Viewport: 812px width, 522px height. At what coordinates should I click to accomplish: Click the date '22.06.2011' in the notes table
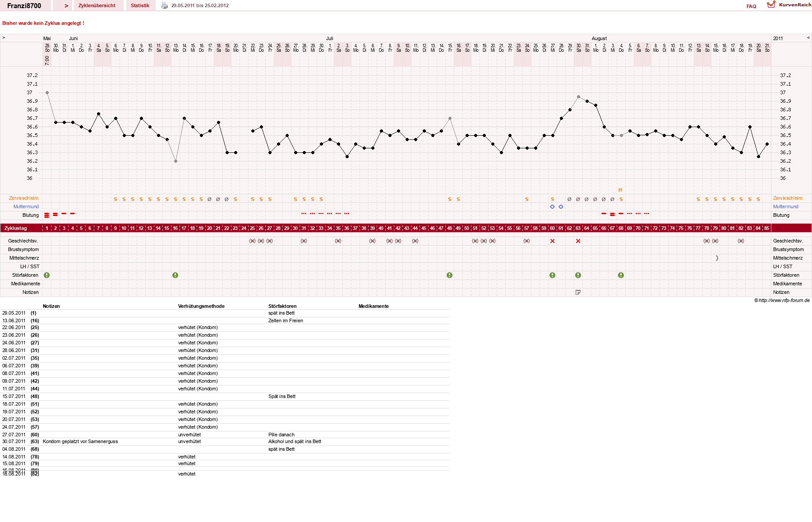(x=14, y=327)
